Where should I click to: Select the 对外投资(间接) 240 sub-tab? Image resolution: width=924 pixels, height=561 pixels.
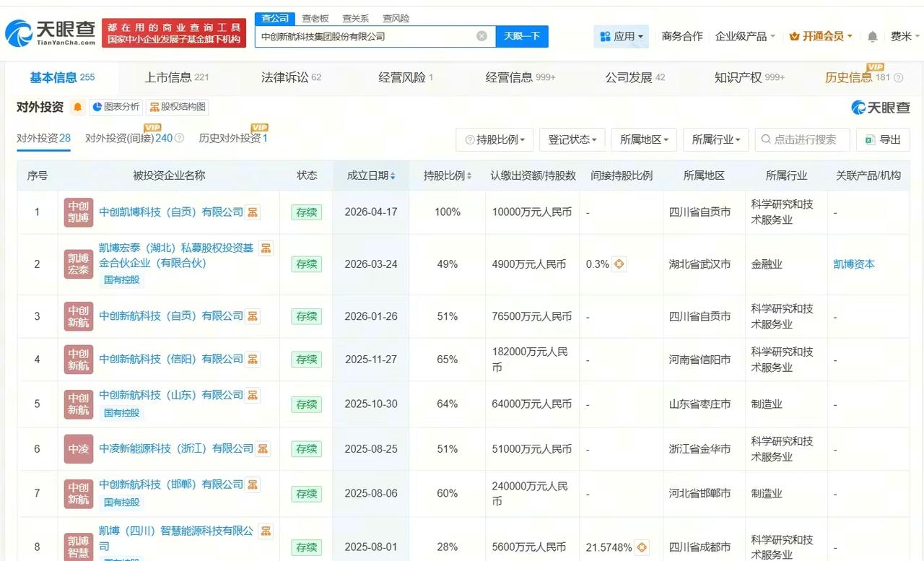[x=129, y=138]
